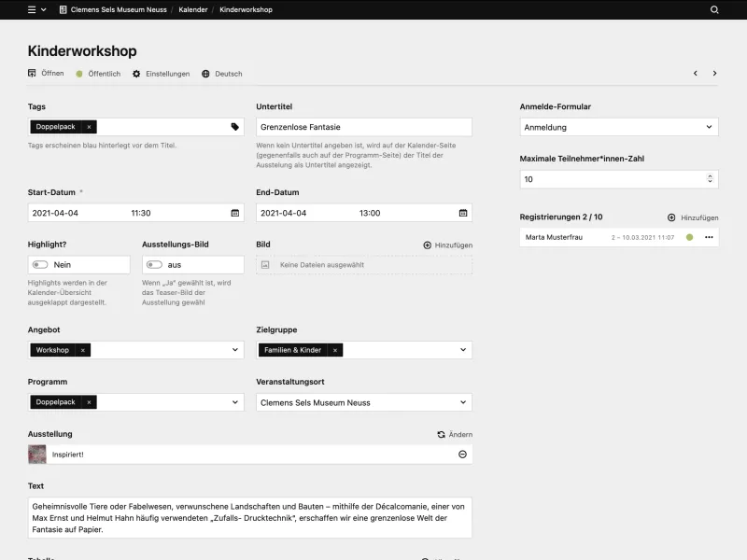747x560 pixels.
Task: Click the Kalender breadcrumb link
Action: coord(192,9)
